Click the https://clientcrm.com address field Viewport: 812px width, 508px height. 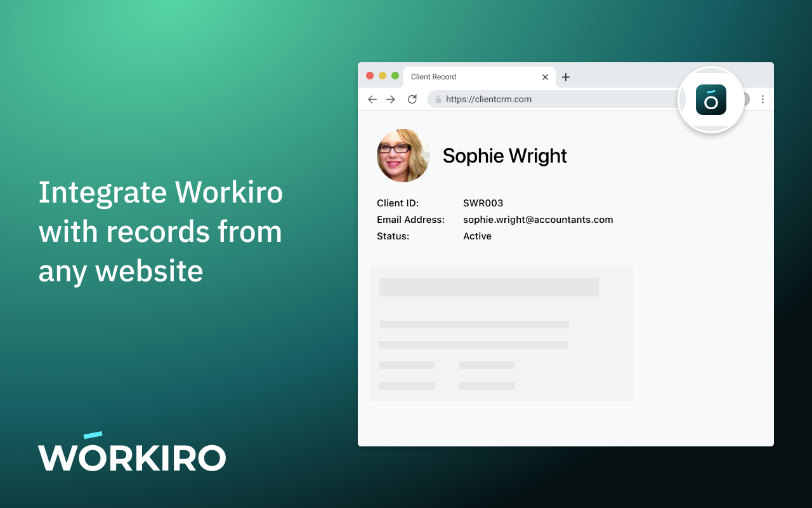tap(556, 99)
